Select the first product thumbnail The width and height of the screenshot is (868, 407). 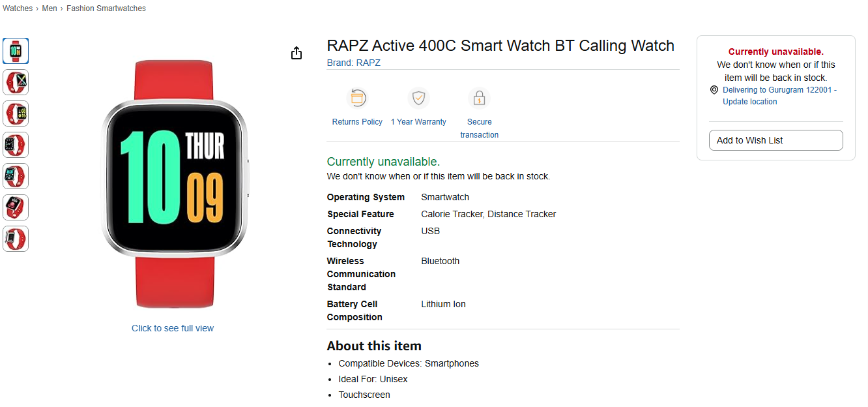click(16, 51)
